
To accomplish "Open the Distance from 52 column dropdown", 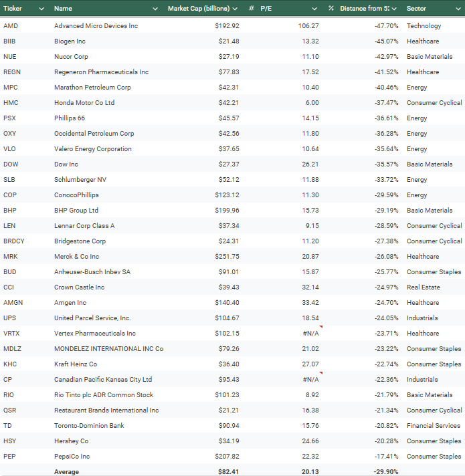I will tap(394, 9).
